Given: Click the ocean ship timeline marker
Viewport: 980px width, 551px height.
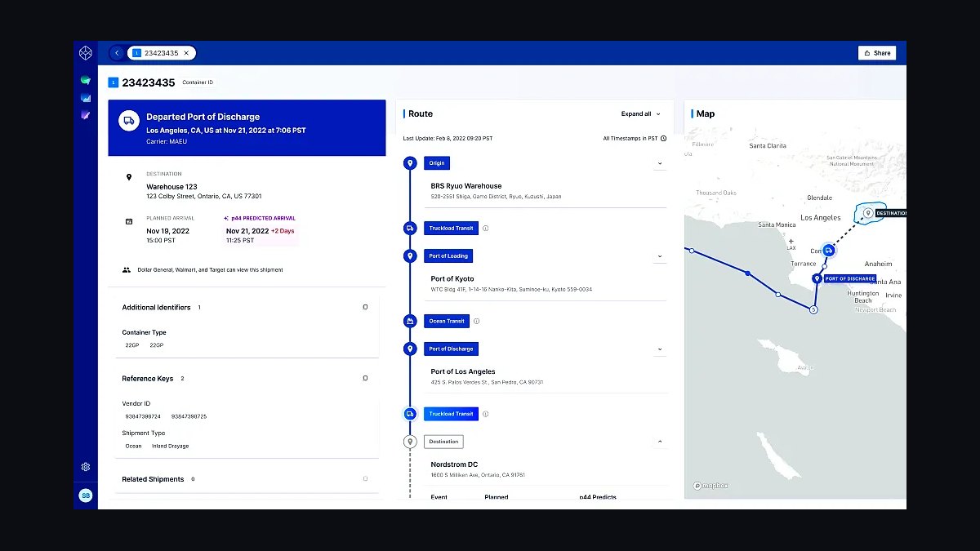Looking at the screenshot, I should [410, 321].
